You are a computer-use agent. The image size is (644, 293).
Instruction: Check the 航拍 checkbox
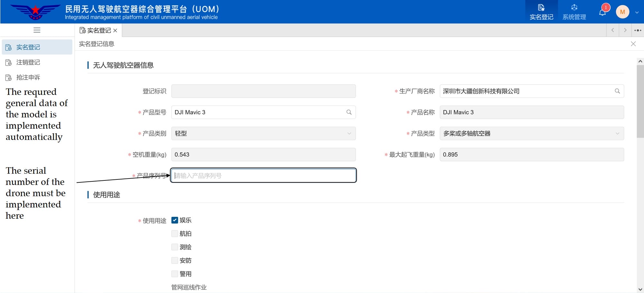pyautogui.click(x=175, y=233)
